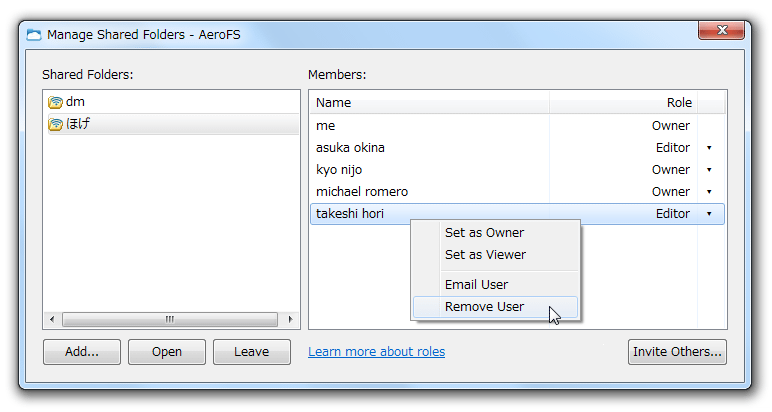Click the Editor role of takeshi hori

[x=673, y=214]
